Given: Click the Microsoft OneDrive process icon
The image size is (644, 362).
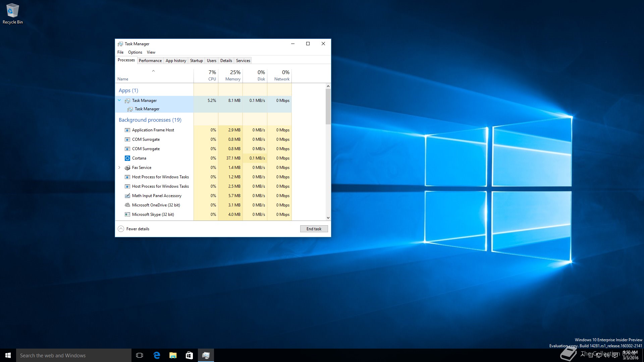Looking at the screenshot, I should click(x=127, y=205).
